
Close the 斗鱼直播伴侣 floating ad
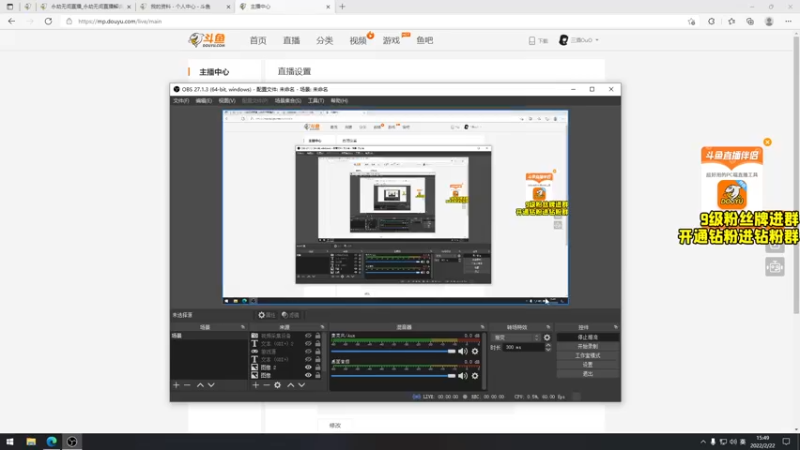[x=767, y=142]
